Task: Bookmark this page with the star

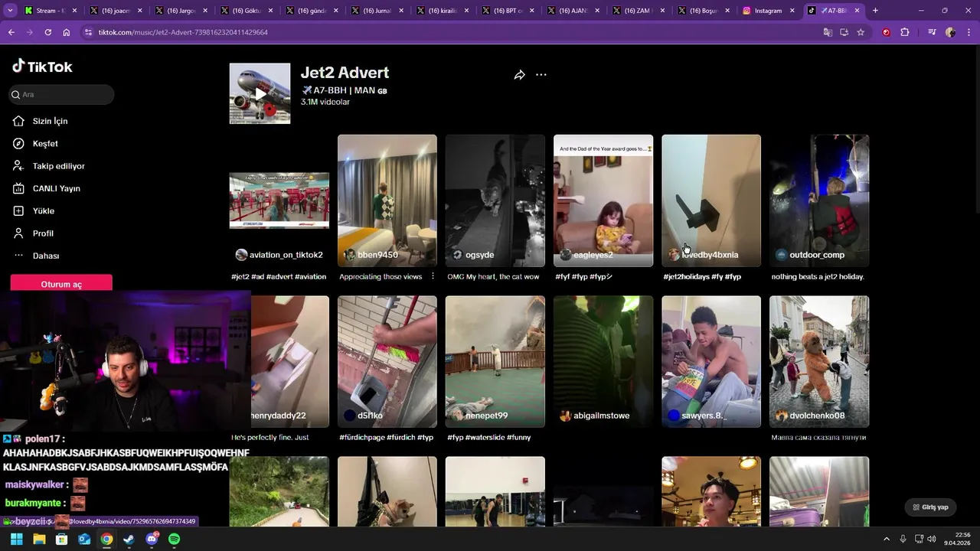Action: (861, 32)
